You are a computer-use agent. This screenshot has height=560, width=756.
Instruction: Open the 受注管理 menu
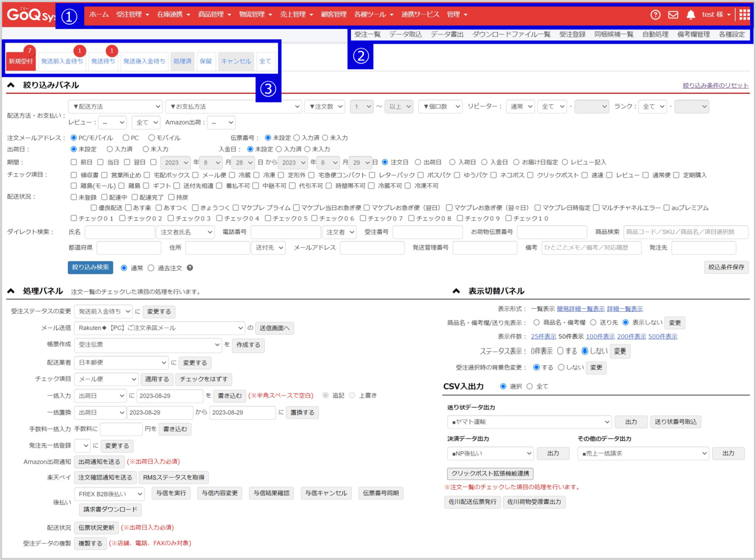(128, 14)
